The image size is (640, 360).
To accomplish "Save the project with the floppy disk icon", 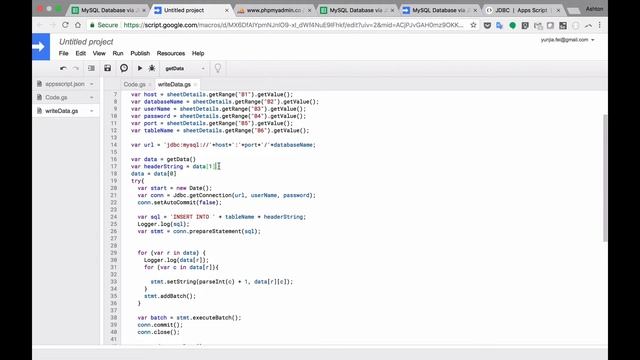I will 107,69.
